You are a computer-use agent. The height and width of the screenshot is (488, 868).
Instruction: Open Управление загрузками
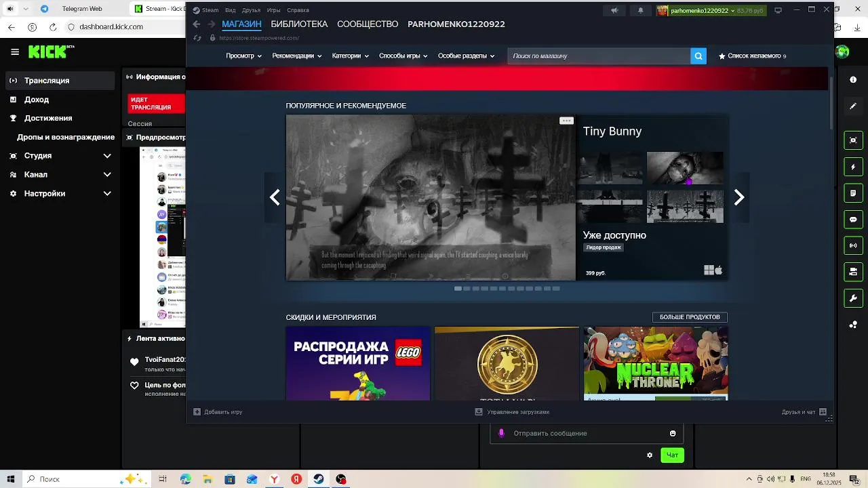click(512, 411)
